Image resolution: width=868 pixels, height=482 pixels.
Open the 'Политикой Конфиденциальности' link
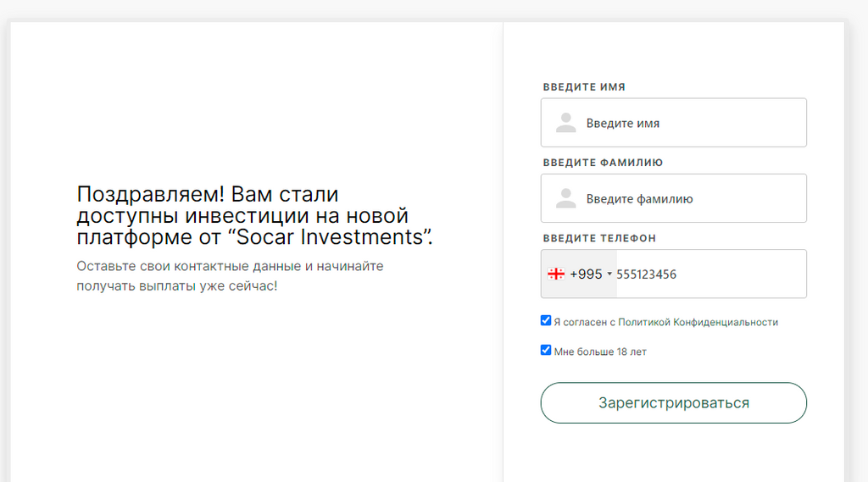pyautogui.click(x=698, y=322)
